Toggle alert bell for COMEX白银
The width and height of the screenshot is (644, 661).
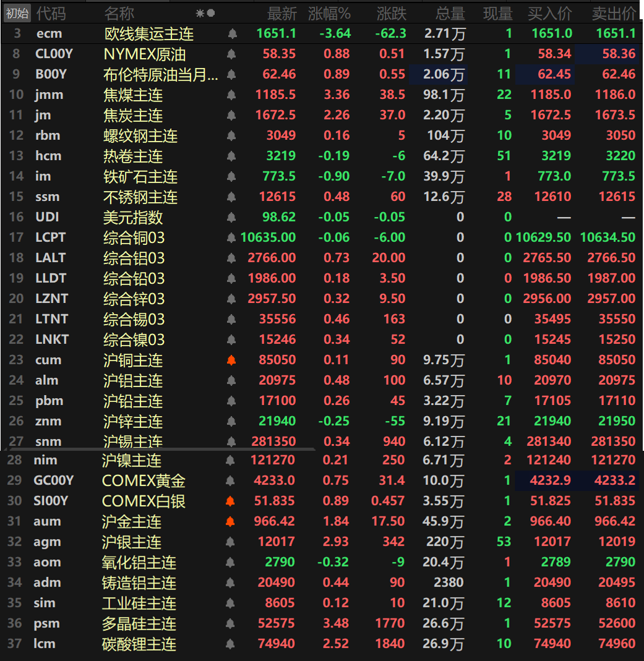click(230, 501)
